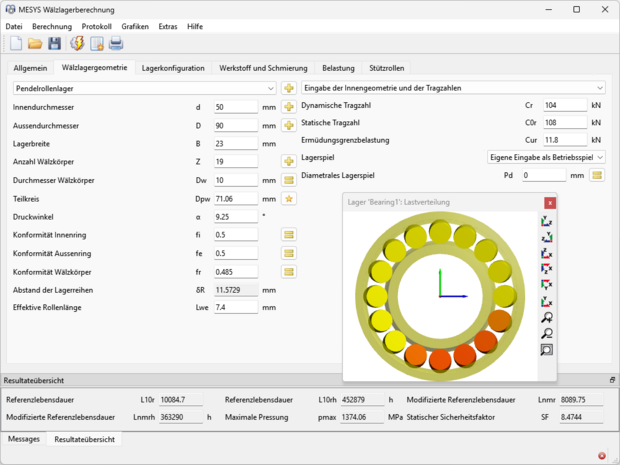Switch to Werkstoff und Schmierung tab
The image size is (620, 465).
(263, 68)
